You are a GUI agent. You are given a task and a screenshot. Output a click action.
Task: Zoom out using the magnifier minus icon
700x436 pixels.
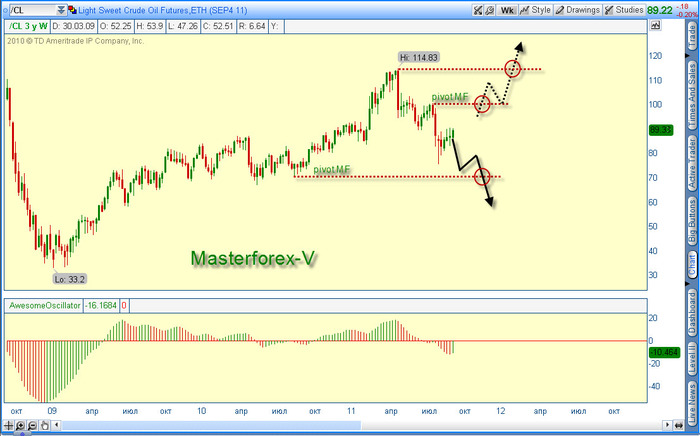[x=33, y=427]
